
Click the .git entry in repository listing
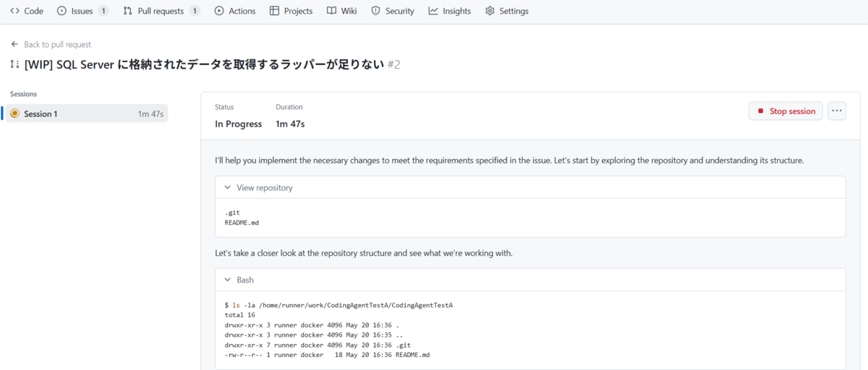[x=232, y=212]
